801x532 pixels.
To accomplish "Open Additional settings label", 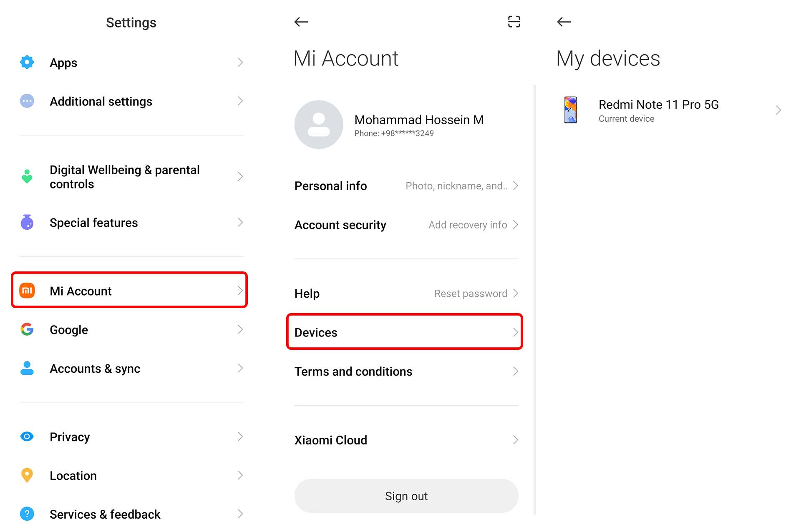I will click(101, 102).
